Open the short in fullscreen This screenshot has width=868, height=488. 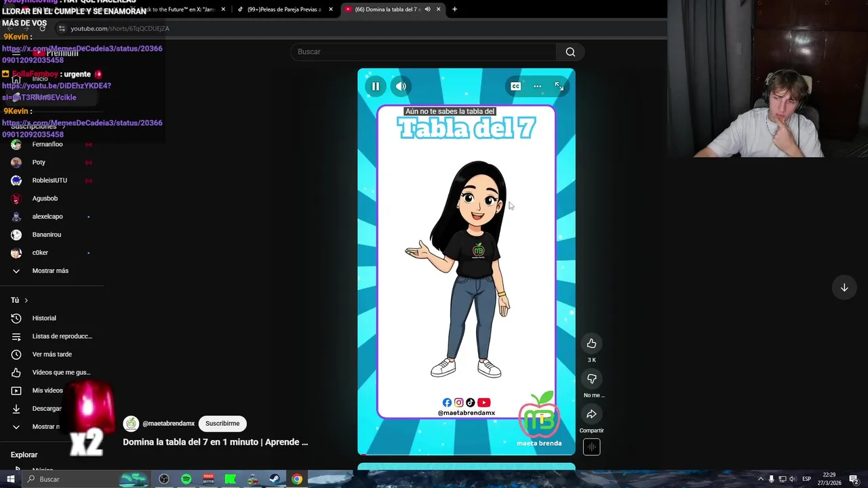(559, 86)
